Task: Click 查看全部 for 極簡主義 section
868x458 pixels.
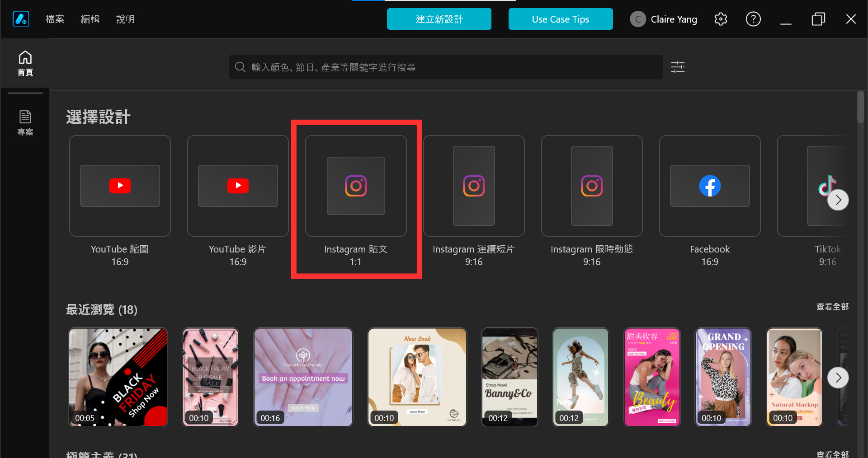Action: 832,453
